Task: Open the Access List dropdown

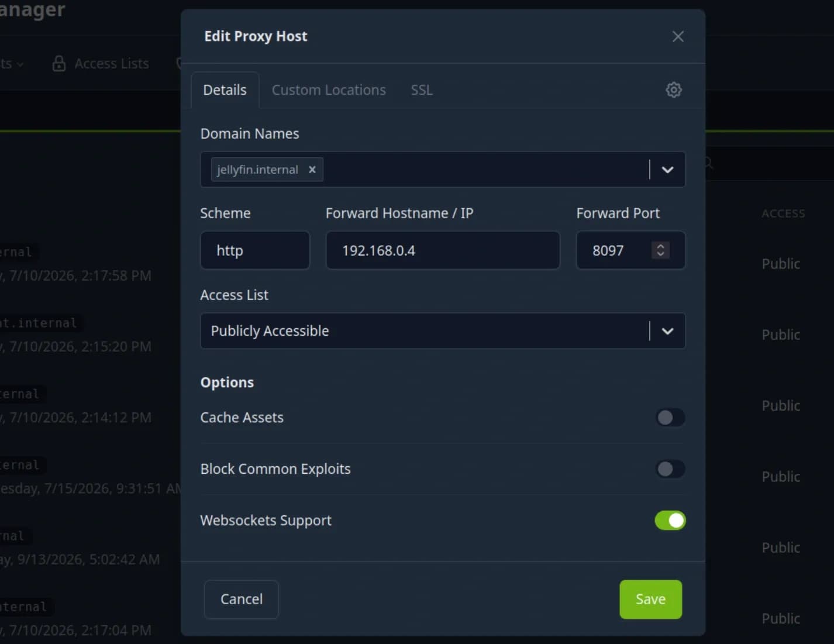Action: 443,331
